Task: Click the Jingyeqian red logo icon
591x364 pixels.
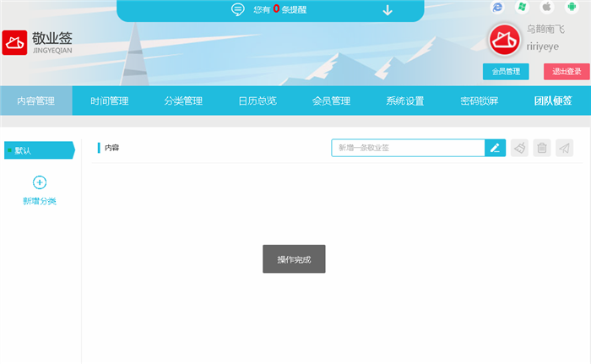Action: [14, 42]
